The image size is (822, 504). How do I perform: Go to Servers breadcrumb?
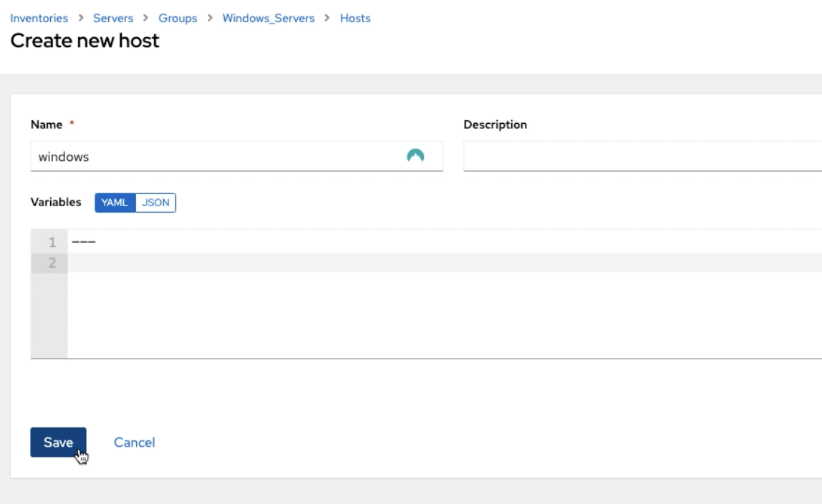pos(113,18)
